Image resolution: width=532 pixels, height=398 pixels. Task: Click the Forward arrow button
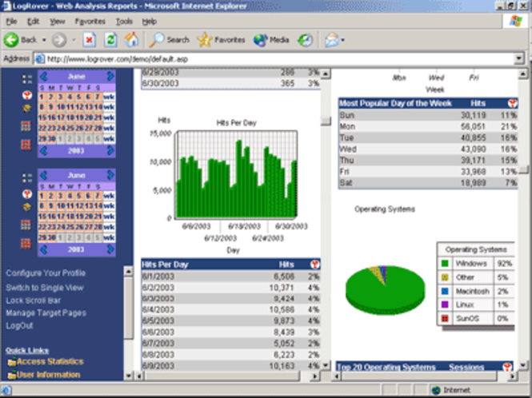tap(59, 40)
